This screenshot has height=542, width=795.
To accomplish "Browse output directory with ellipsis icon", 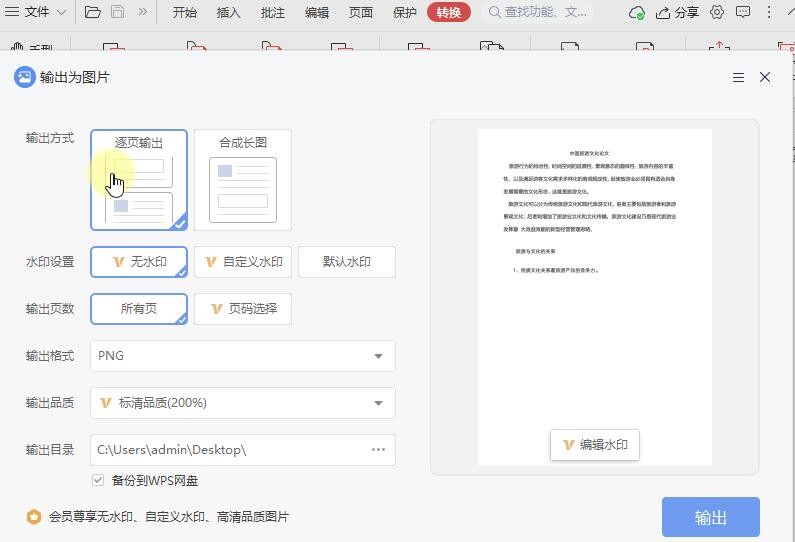I will (x=378, y=450).
